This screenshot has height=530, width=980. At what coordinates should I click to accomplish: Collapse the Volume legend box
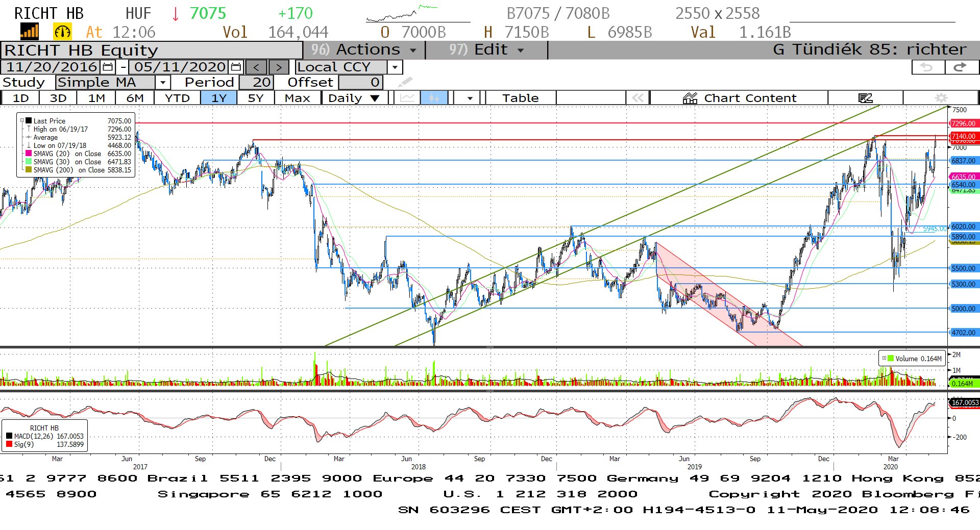coord(884,358)
